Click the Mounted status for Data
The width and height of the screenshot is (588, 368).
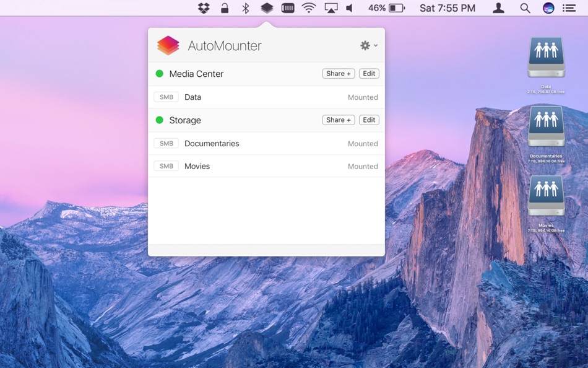point(363,97)
